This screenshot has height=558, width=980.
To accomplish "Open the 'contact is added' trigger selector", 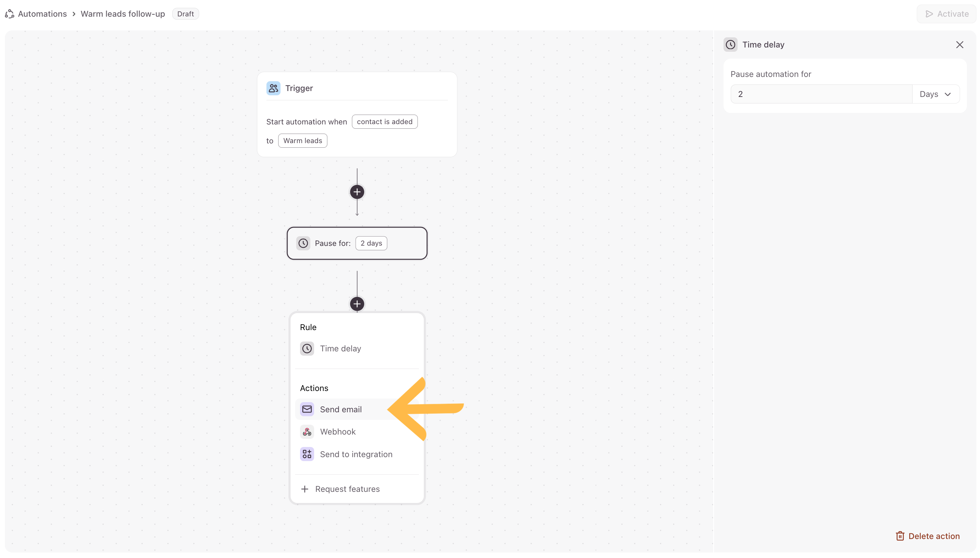I will click(x=385, y=122).
